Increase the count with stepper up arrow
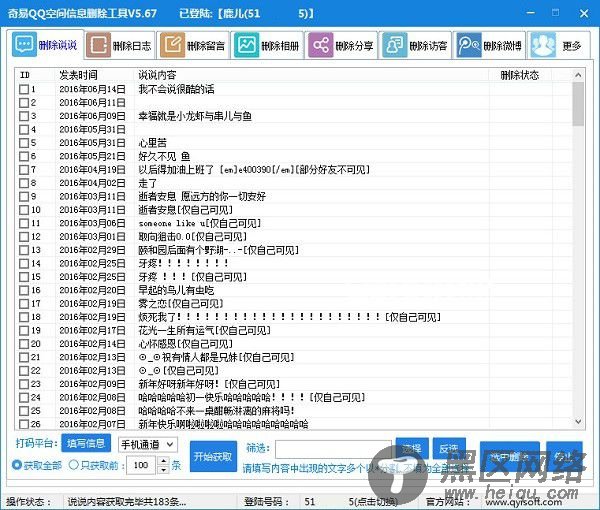The height and width of the screenshot is (510, 600). point(163,461)
